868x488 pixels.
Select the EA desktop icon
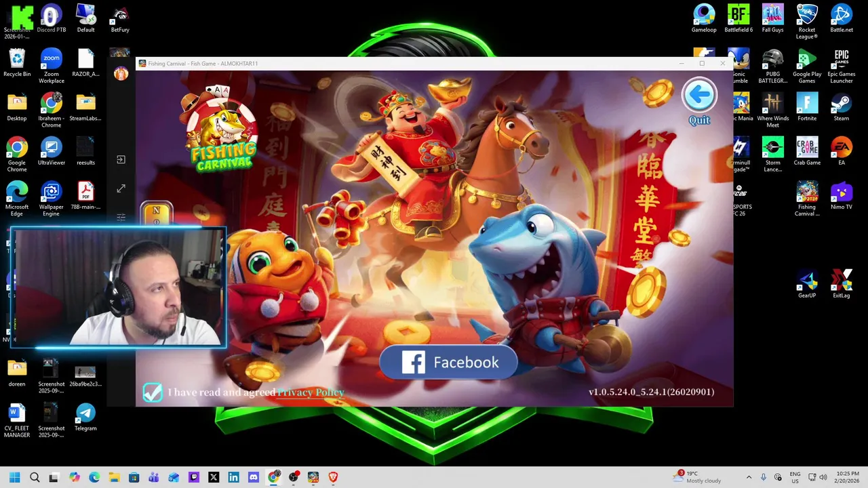click(842, 151)
